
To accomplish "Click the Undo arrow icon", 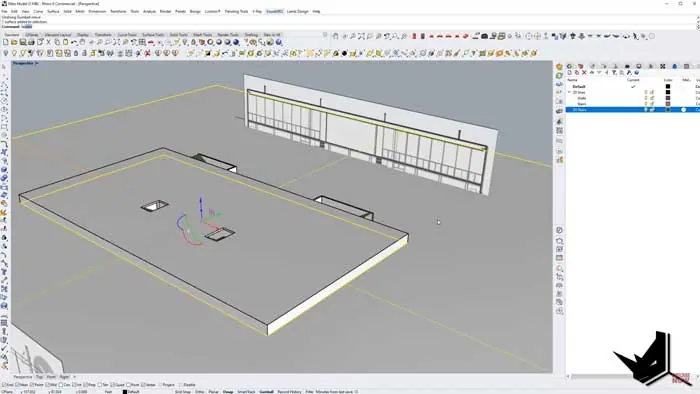I will (x=74, y=42).
